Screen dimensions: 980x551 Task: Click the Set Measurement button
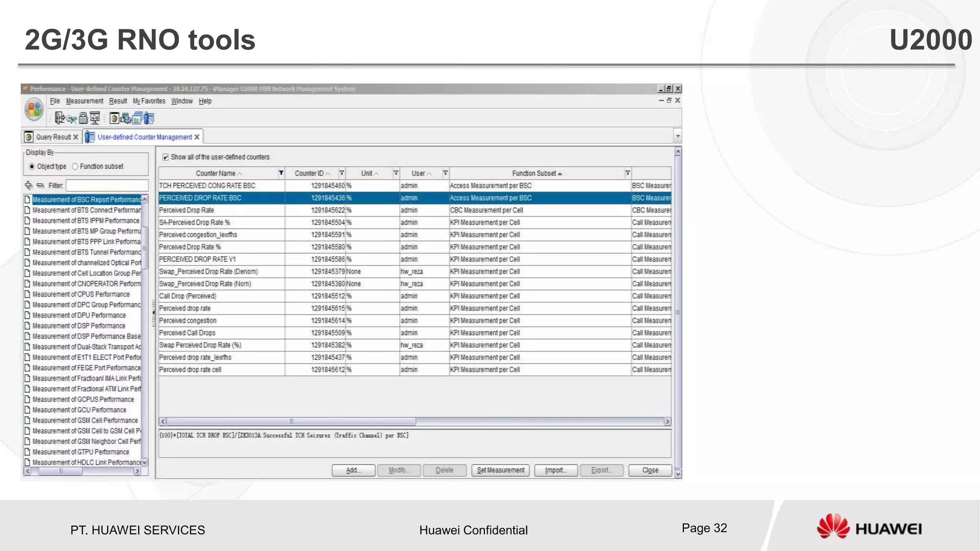(501, 470)
